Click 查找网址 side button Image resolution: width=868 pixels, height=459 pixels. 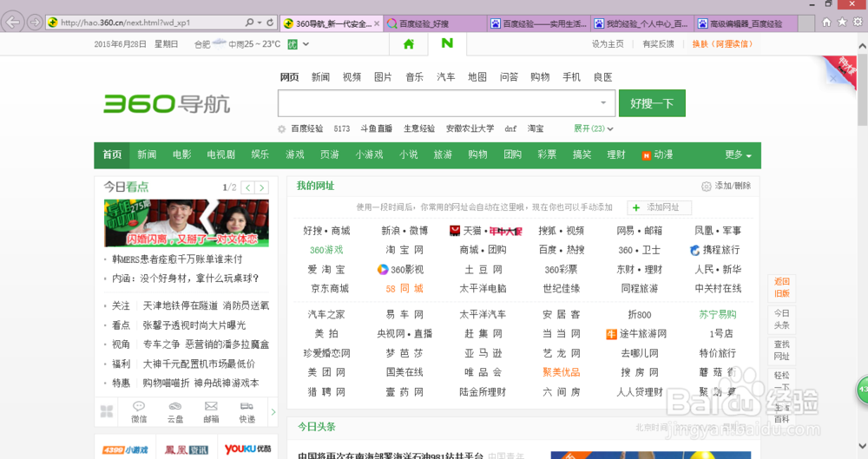pyautogui.click(x=782, y=350)
